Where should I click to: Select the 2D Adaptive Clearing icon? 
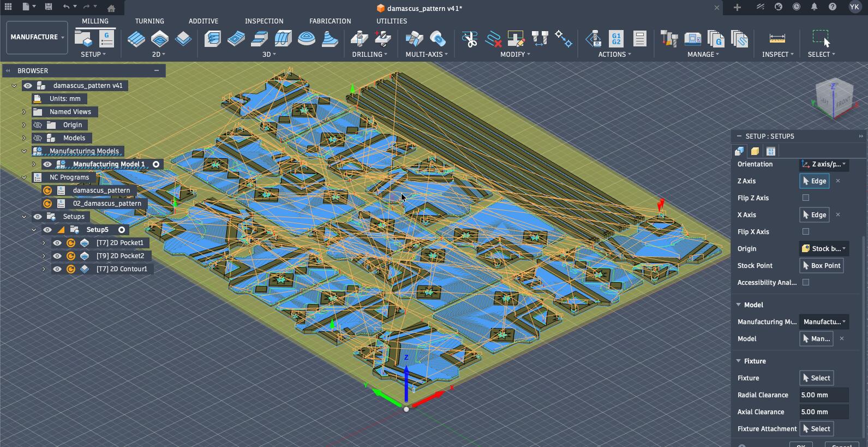(136, 39)
